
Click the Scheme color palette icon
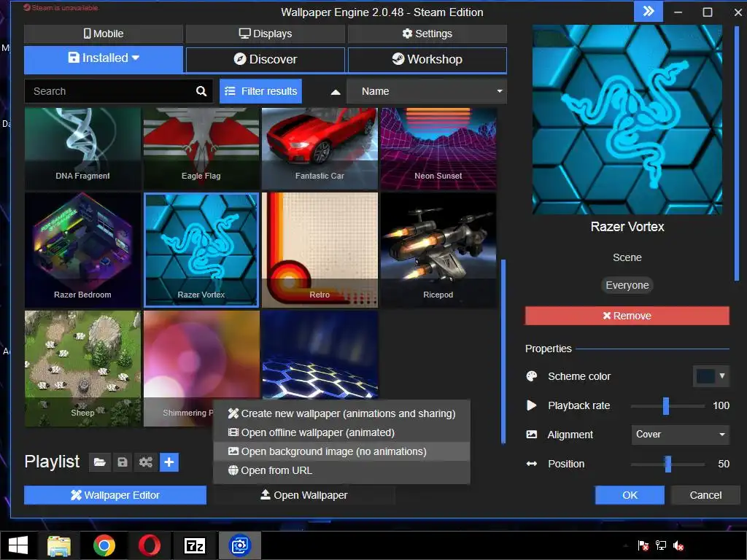532,376
